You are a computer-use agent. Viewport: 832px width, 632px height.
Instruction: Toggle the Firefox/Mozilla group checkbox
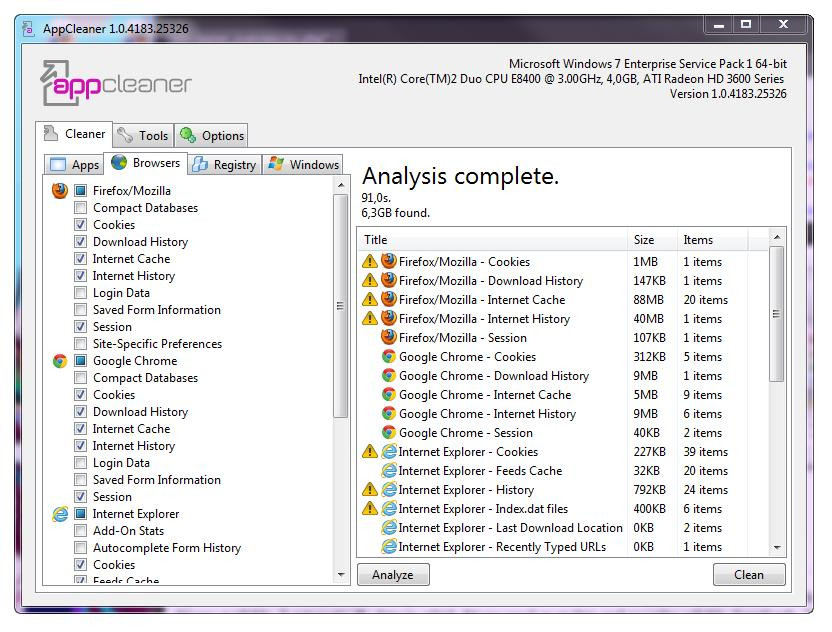(x=81, y=191)
